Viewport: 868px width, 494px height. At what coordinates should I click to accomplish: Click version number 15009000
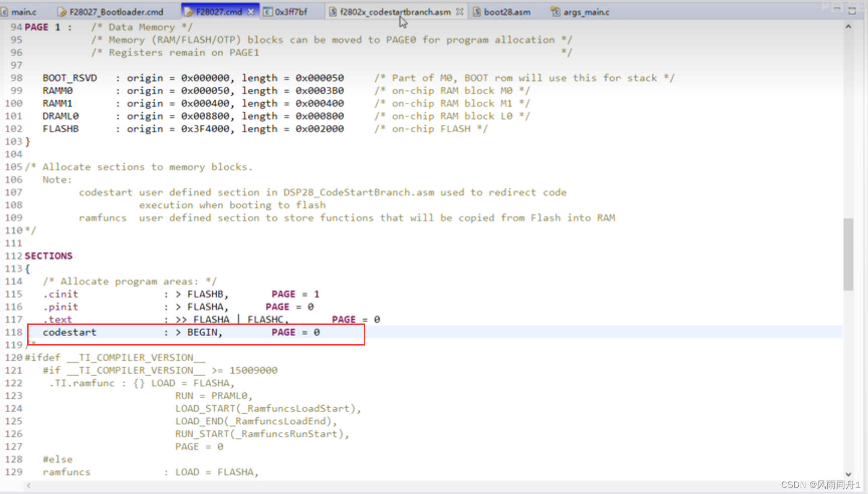pos(253,370)
